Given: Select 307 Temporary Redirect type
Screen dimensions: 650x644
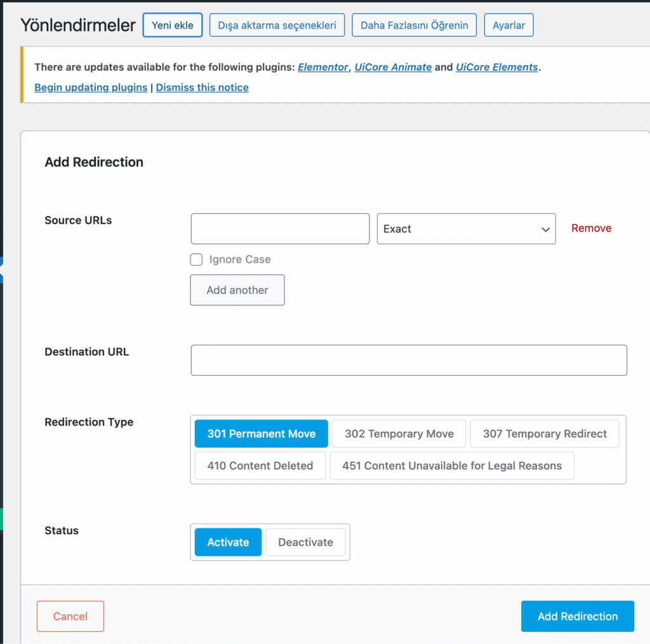Looking at the screenshot, I should tap(544, 434).
